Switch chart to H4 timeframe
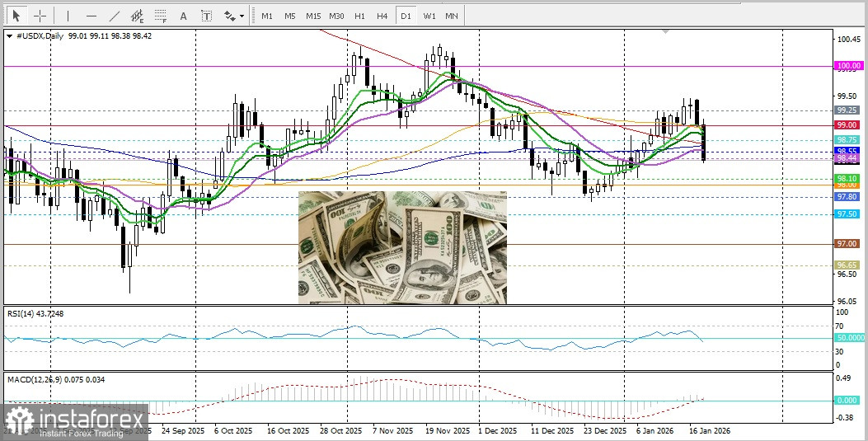This screenshot has width=868, height=441. [382, 16]
